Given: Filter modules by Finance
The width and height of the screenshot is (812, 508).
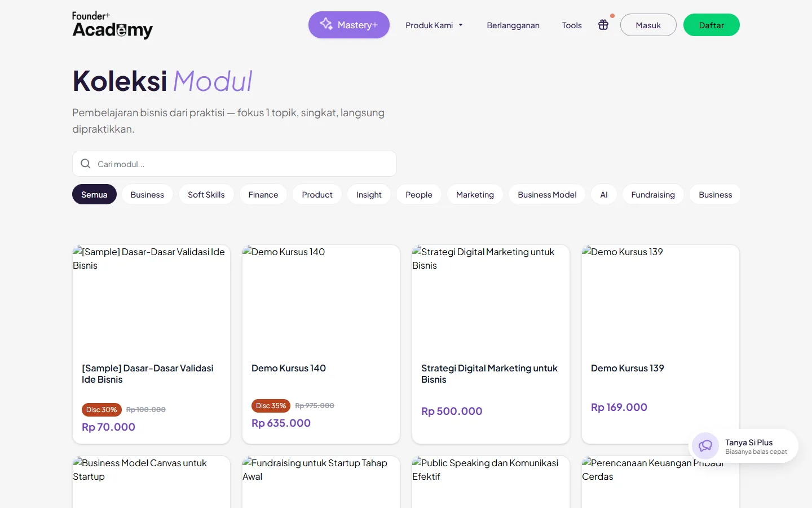Looking at the screenshot, I should 263,195.
